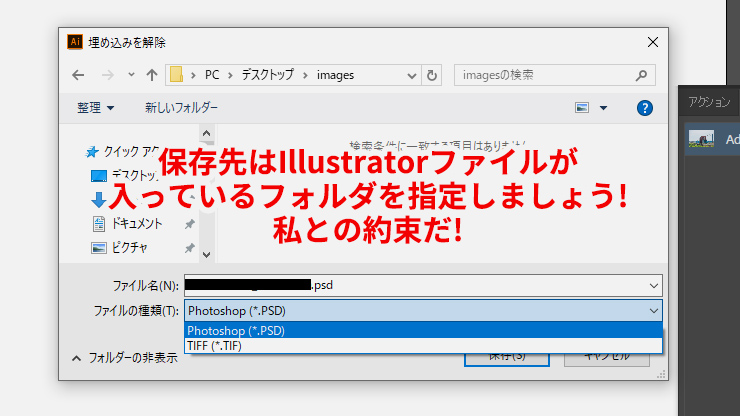Select PC in the address path

212,75
